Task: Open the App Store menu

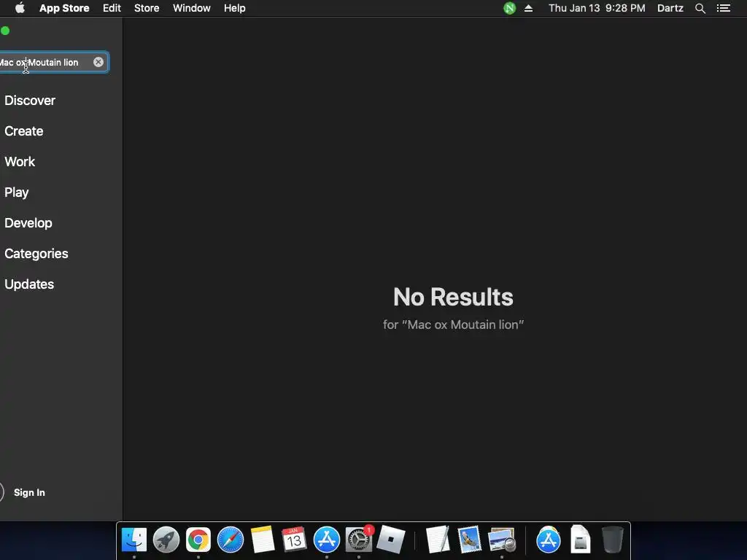Action: (x=64, y=8)
